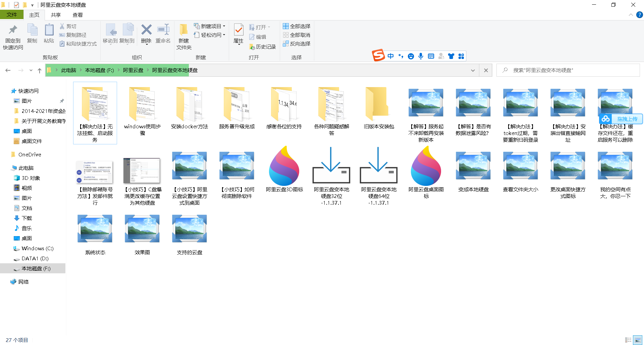Click the Rename (重命名) icon
Viewport: 644px width, 345px height.
point(163,30)
